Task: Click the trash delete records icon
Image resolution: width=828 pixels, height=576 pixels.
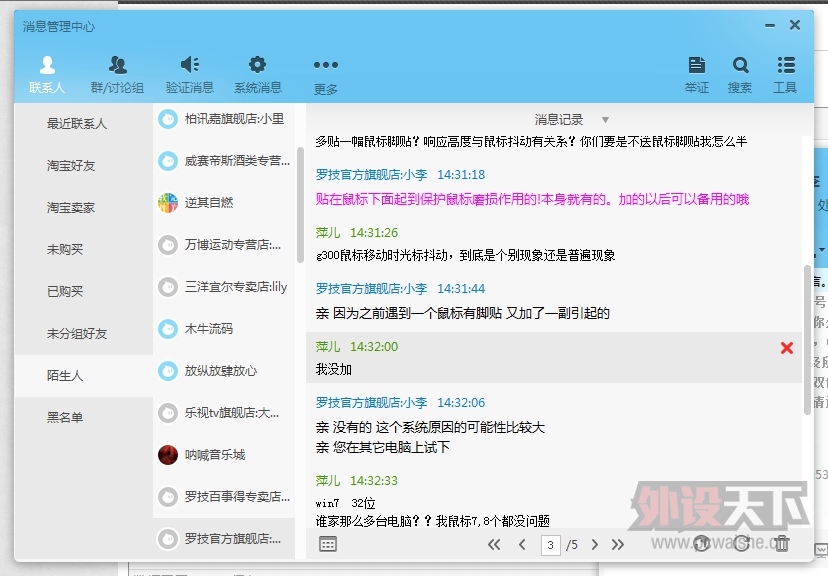Action: pyautogui.click(x=782, y=544)
